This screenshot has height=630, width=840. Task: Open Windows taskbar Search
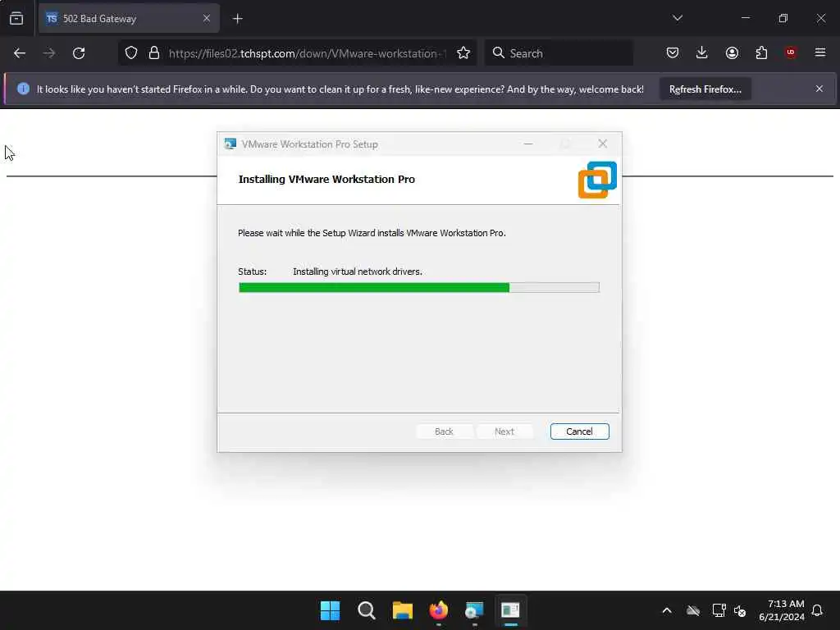(367, 610)
